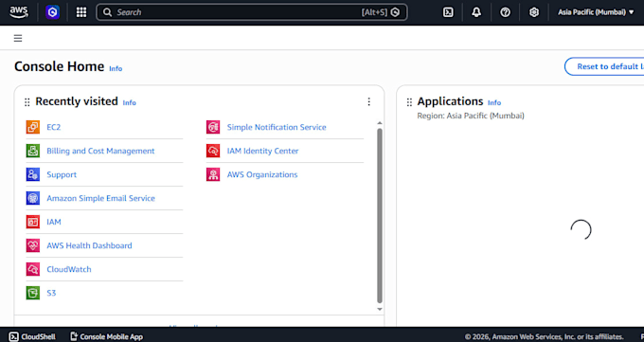Click the CloudWatch service icon
This screenshot has height=342, width=644.
(33, 269)
